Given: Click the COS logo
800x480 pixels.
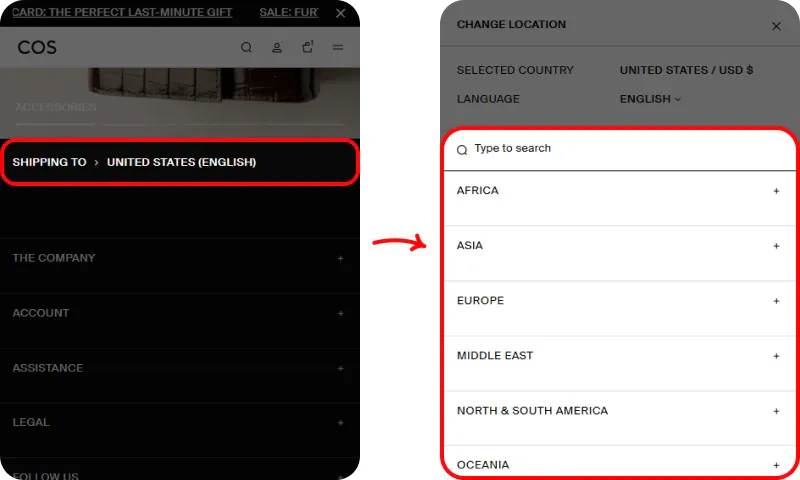Looking at the screenshot, I should (37, 47).
